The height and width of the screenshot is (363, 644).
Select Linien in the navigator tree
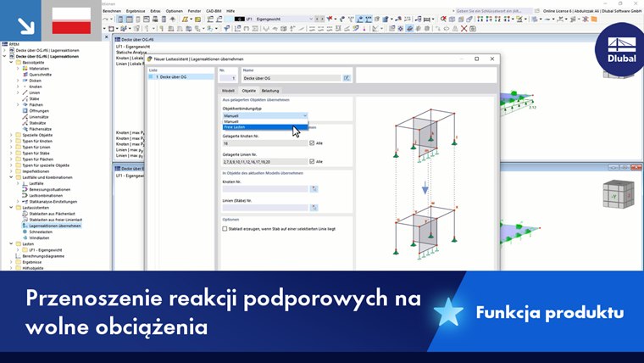tap(35, 93)
